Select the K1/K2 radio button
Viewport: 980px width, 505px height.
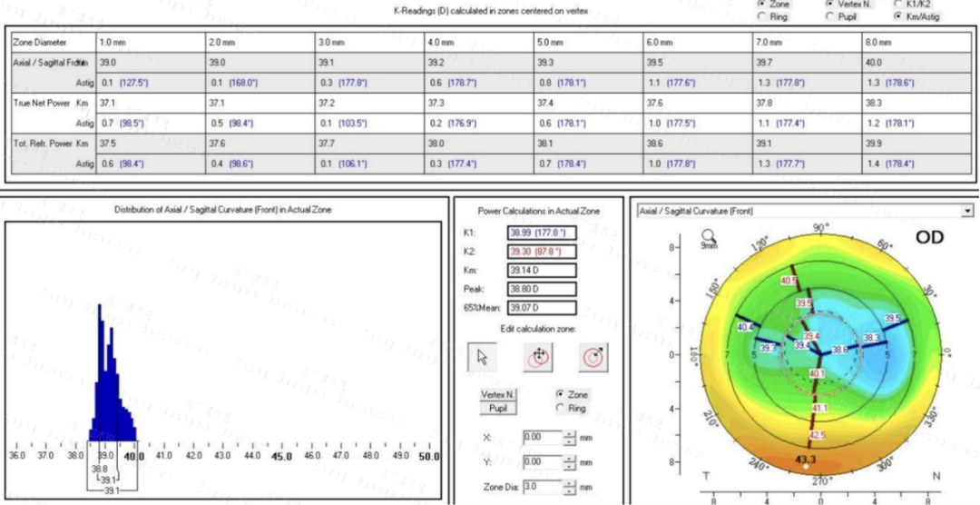pos(898,4)
